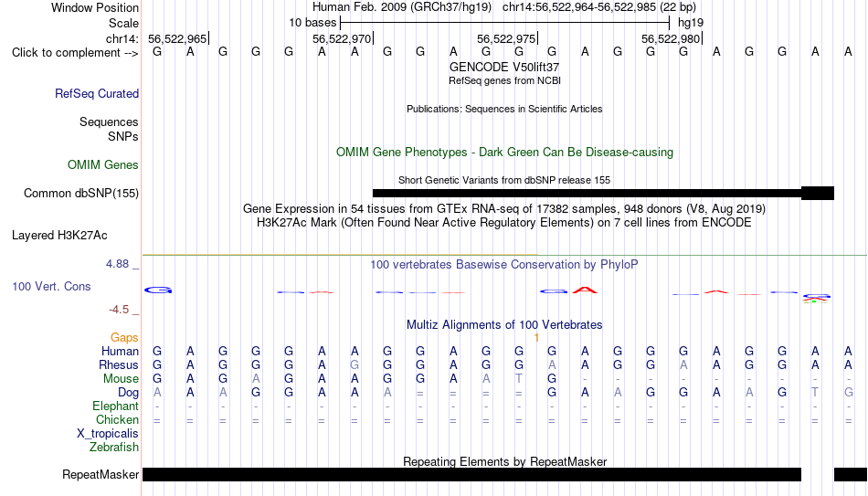
Task: Click the '-4.5' PhyloP minimum value
Action: (119, 310)
